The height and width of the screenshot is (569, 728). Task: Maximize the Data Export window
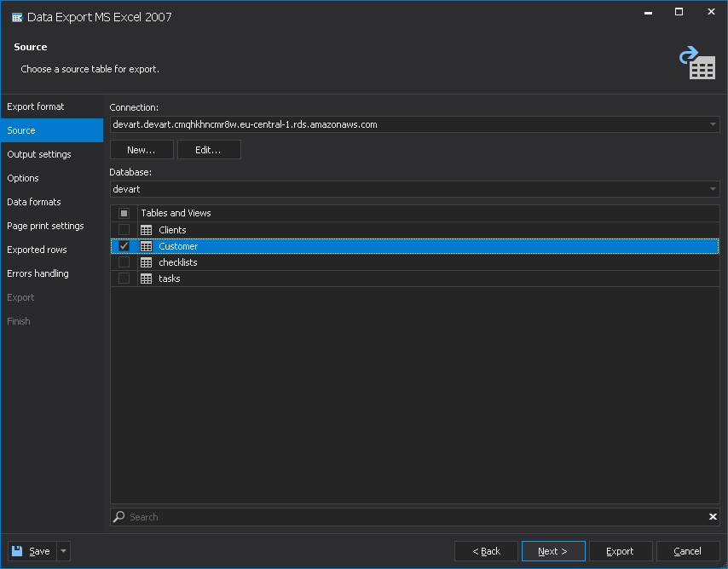coord(679,12)
